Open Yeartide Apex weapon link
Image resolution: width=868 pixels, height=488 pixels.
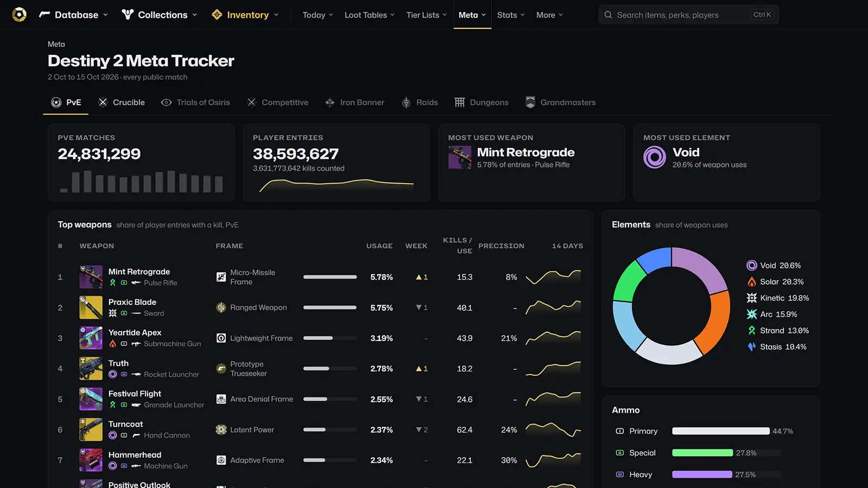click(135, 332)
